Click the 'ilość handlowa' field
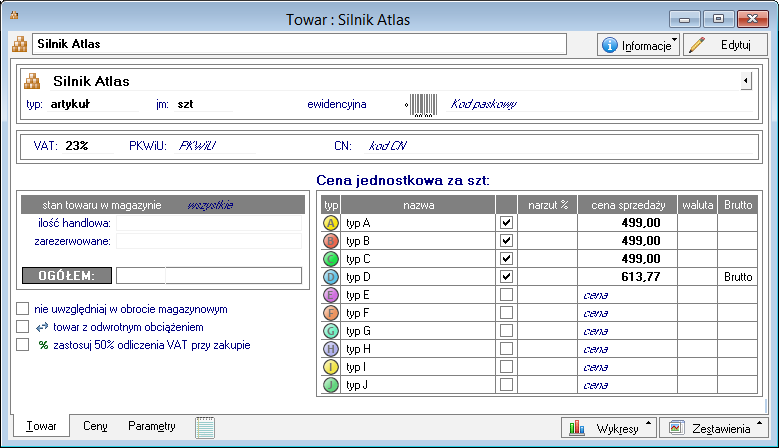 209,223
